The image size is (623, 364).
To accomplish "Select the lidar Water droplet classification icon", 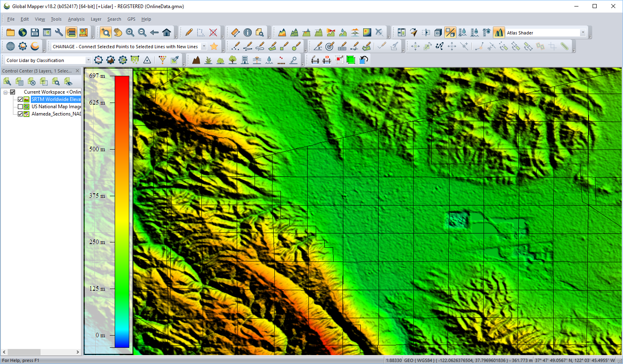I will pos(269,60).
